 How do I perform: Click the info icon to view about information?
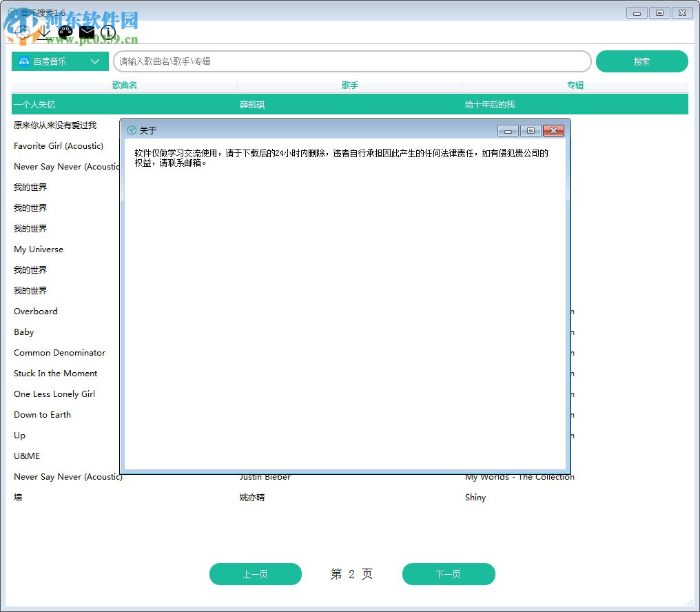[x=108, y=32]
